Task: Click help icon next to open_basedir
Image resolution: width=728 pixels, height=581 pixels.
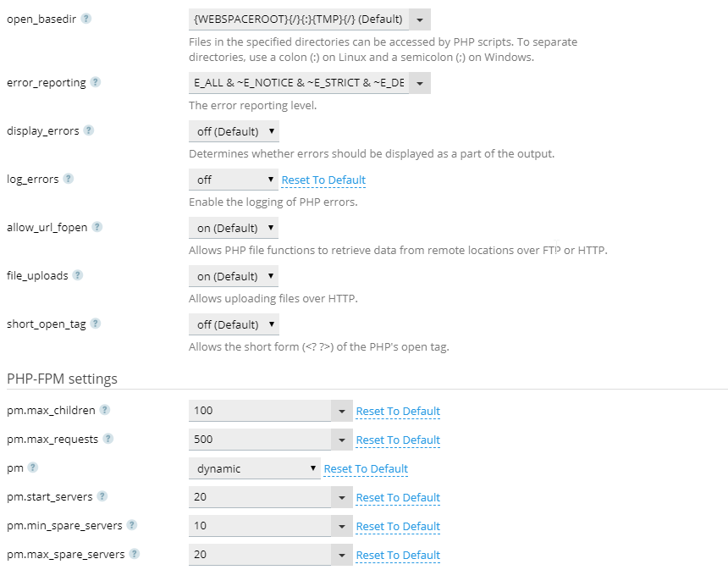Action: point(85,19)
